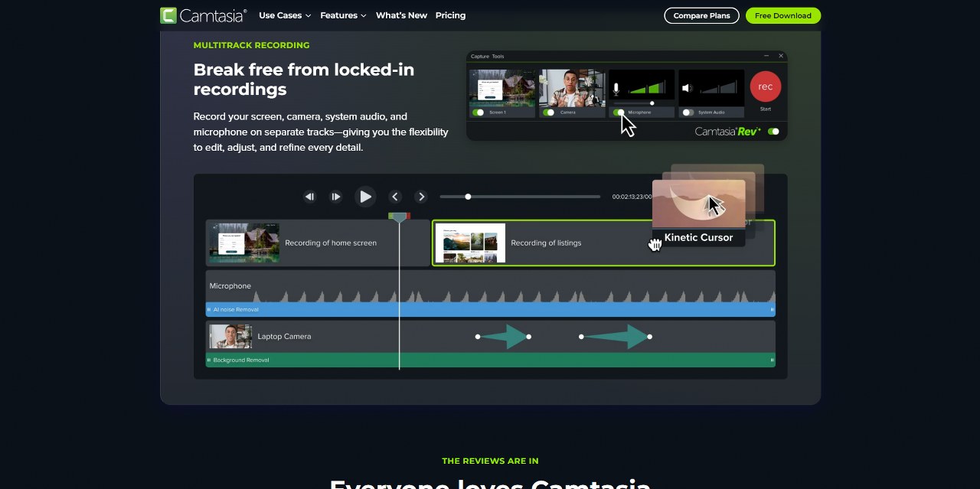Click the step forward frame icon

[x=335, y=197]
